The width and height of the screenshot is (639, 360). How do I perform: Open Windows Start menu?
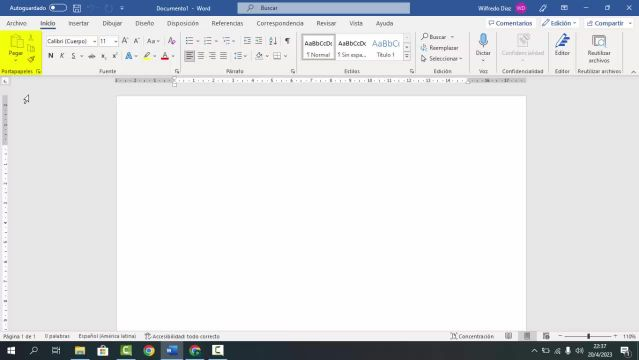[11, 351]
